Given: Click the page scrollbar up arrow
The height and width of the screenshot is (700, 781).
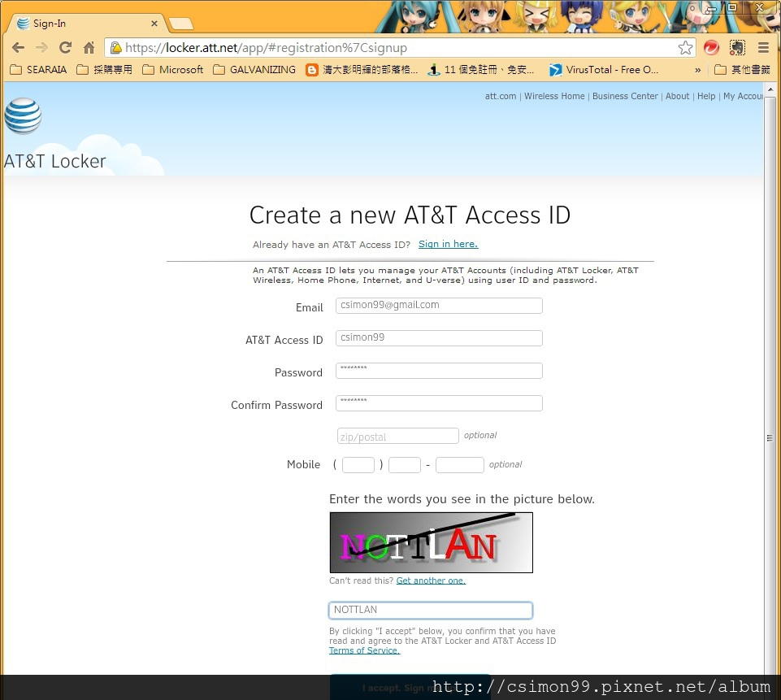Looking at the screenshot, I should coord(770,90).
